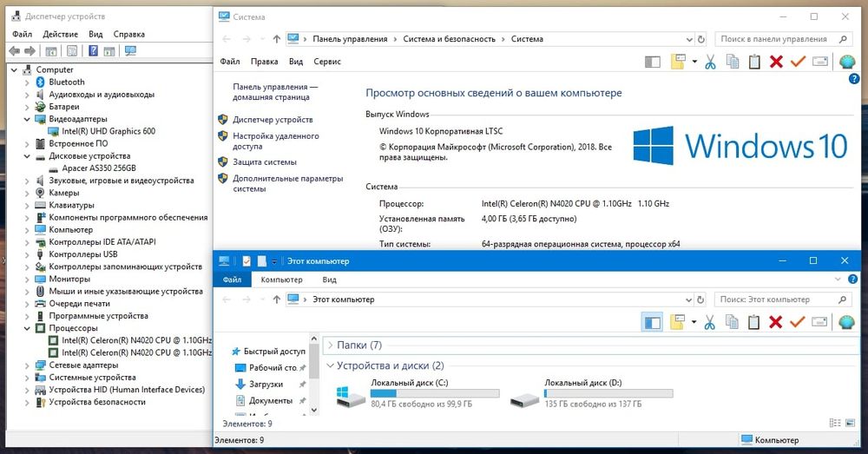Viewport: 868px width, 454px height.
Task: Expand Сетевые адаптеры node
Action: [27, 365]
